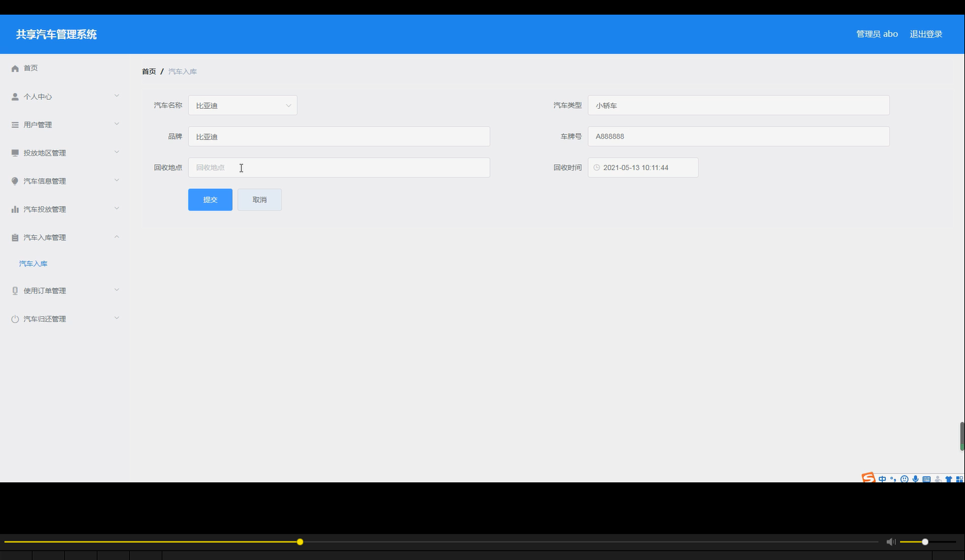Click the 车牌号 field label
The image size is (965, 560).
(571, 136)
